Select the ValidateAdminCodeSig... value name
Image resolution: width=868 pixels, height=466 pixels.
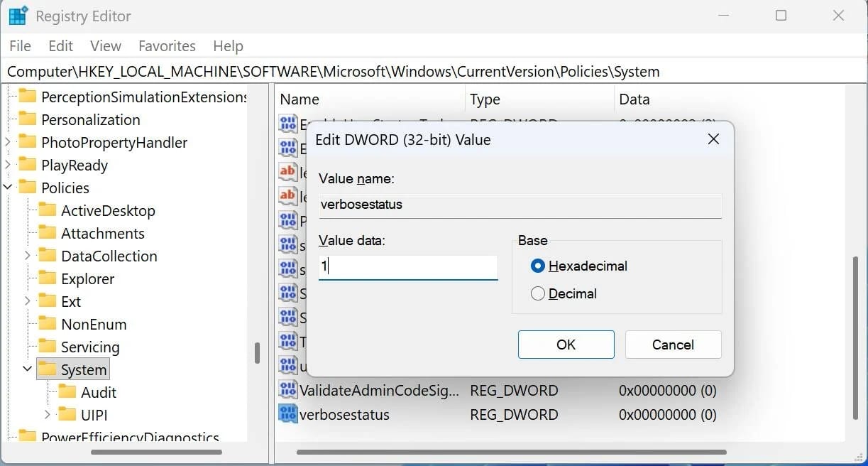coord(379,390)
